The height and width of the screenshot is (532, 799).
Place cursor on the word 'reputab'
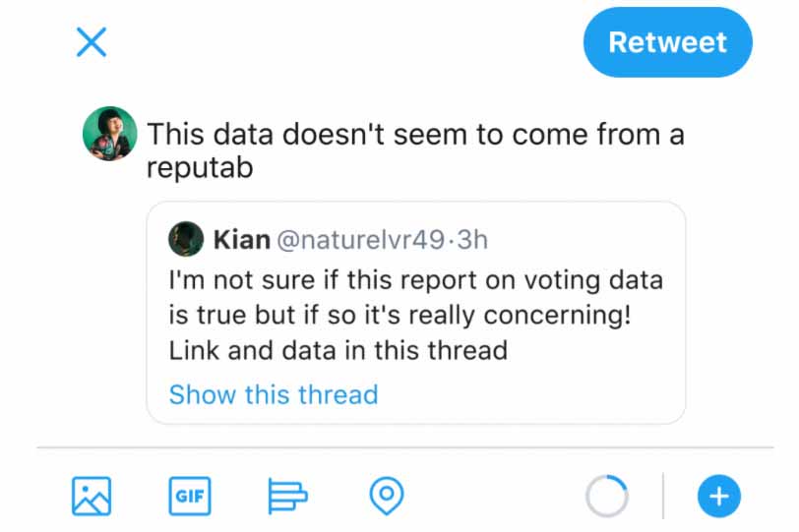coord(200,167)
